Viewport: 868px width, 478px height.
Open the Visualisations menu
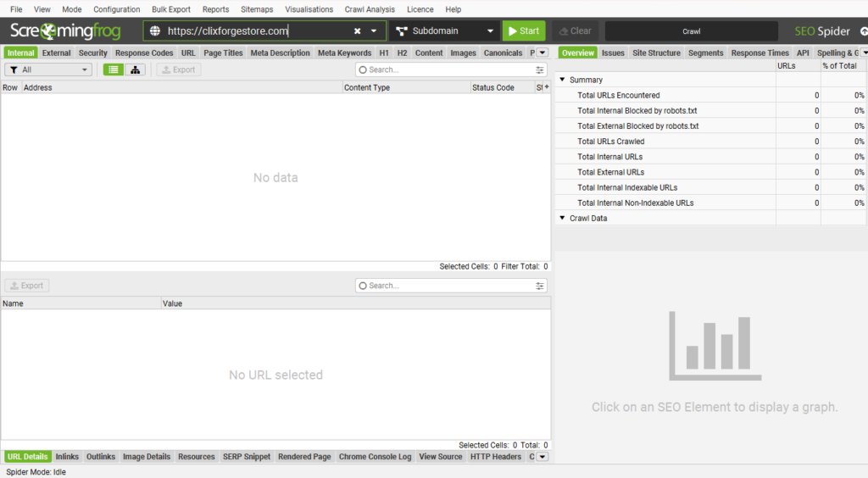point(309,9)
